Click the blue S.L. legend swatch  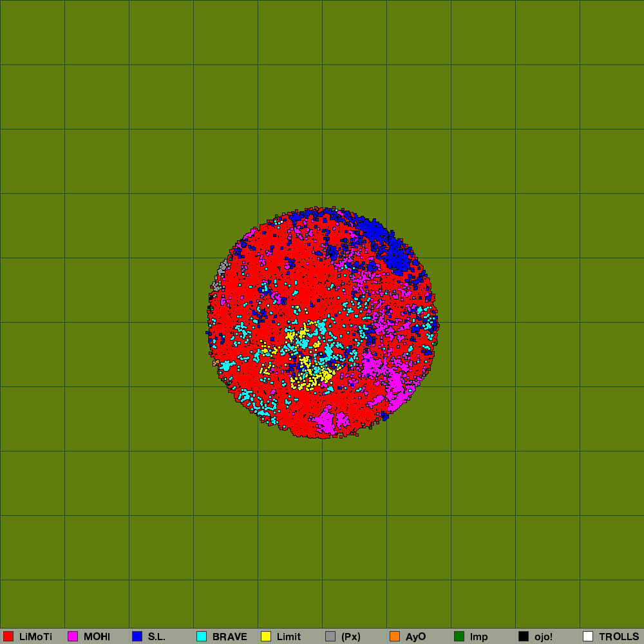137,636
